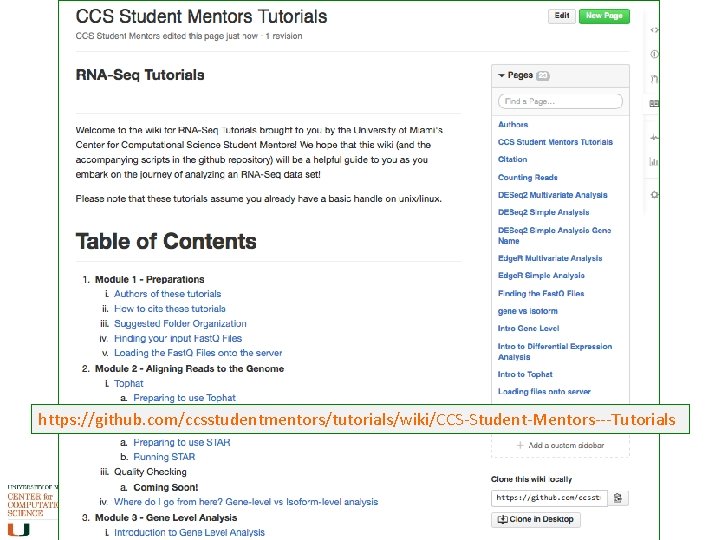Image resolution: width=720 pixels, height=540 pixels.
Task: Open the Counting Reads page link
Action: [528, 177]
